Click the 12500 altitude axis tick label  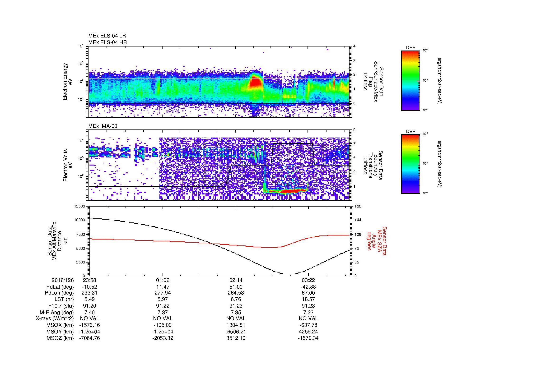[80, 206]
